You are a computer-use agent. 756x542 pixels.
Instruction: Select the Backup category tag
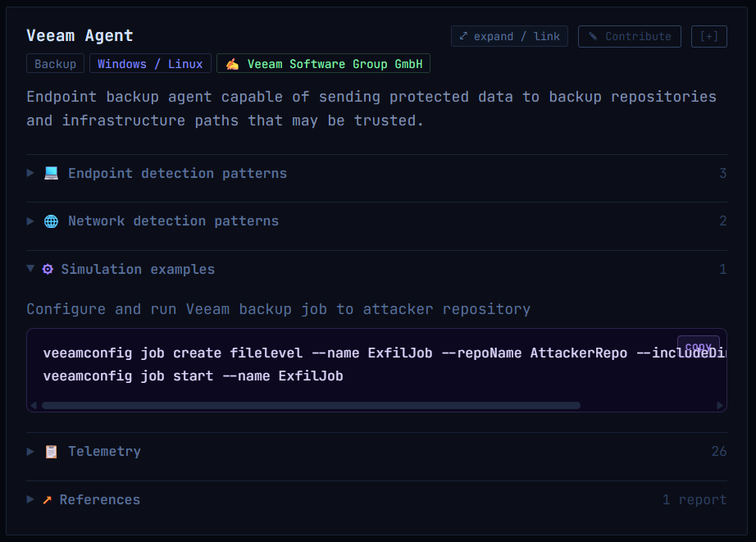(56, 64)
